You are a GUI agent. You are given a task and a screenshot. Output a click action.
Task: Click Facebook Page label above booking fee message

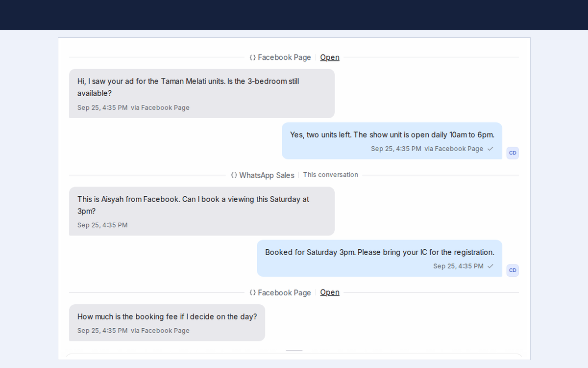(x=284, y=292)
